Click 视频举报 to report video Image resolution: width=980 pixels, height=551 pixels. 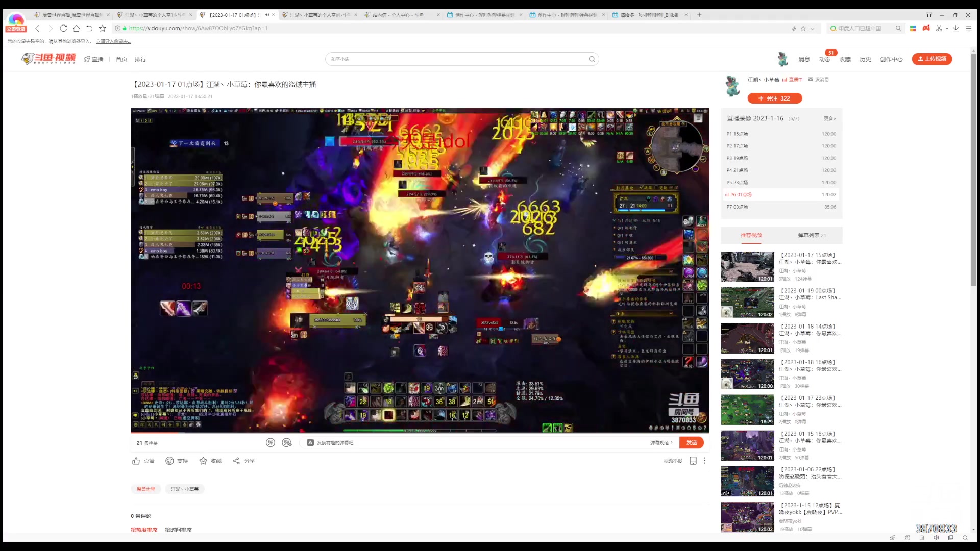673,461
